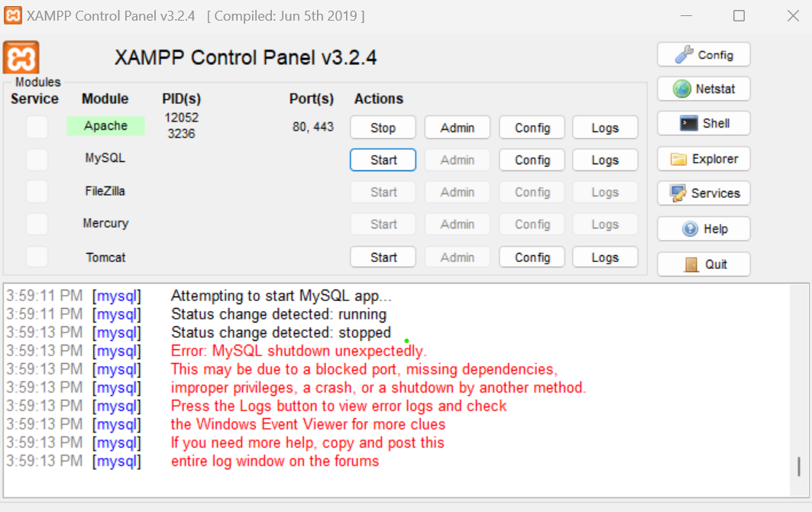Select the green Apache module label

point(105,126)
